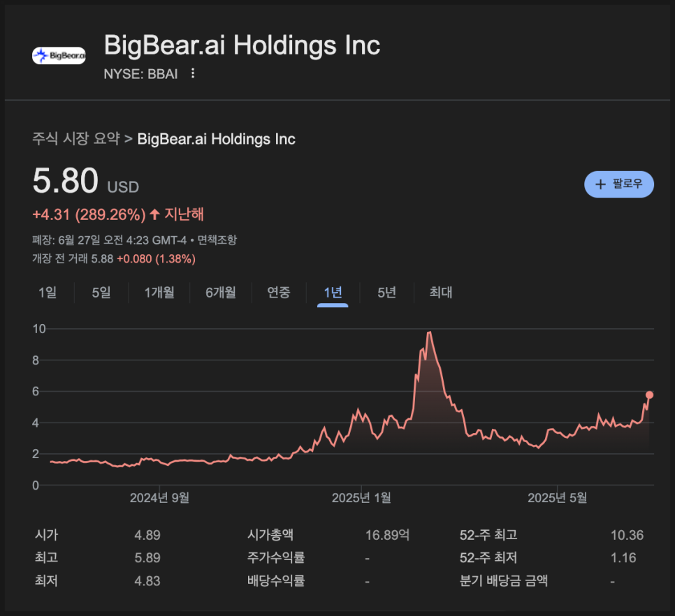Select the 5일 time range tab
The image size is (675, 616).
(101, 293)
